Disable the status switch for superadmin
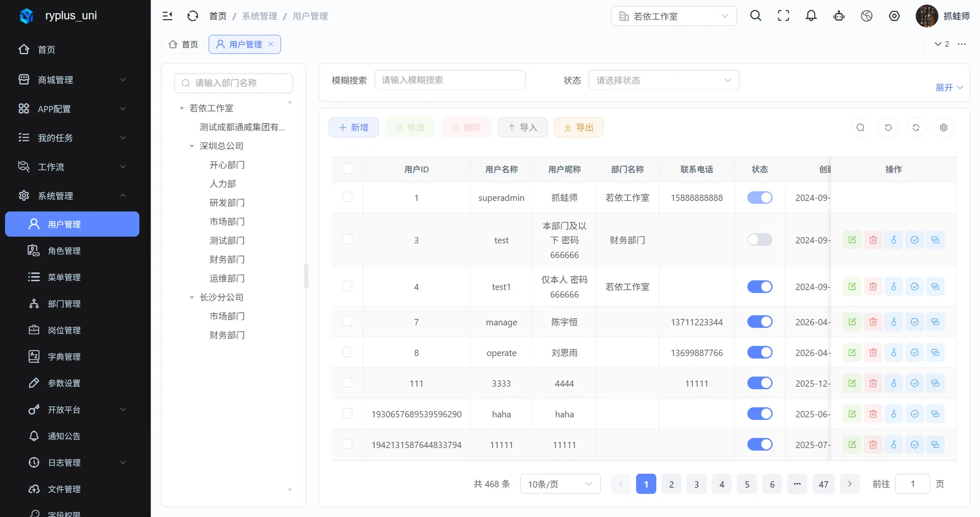Image resolution: width=980 pixels, height=517 pixels. 759,198
